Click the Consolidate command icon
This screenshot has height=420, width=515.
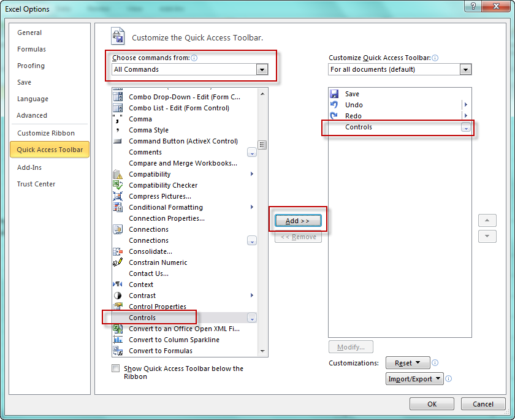coord(118,251)
